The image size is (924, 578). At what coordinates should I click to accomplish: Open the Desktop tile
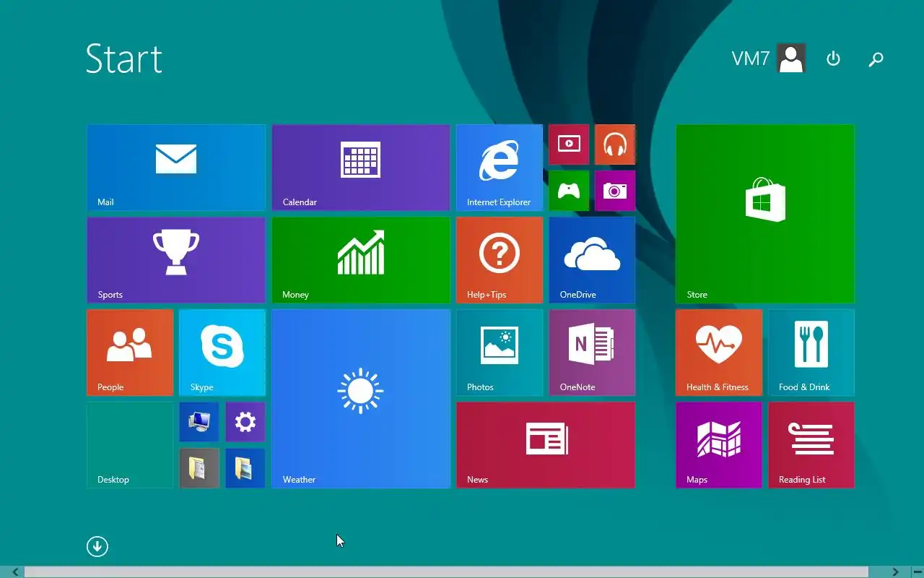(x=130, y=445)
